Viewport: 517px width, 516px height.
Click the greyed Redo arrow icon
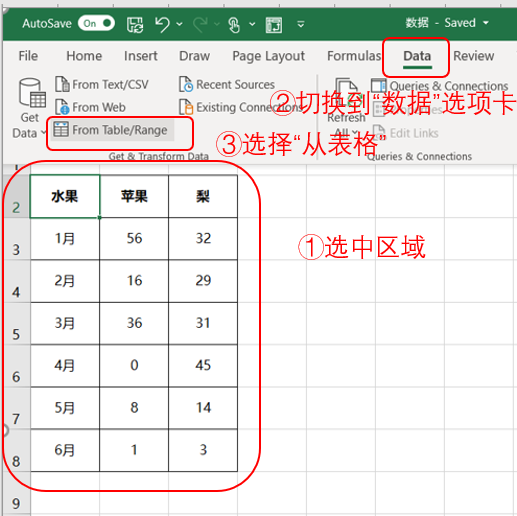pyautogui.click(x=200, y=25)
